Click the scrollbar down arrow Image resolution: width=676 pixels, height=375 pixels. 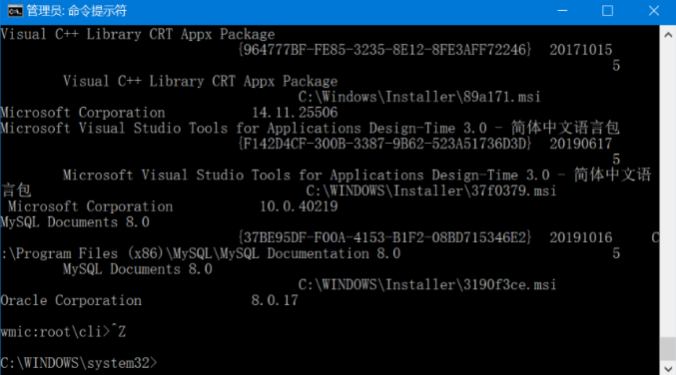tap(668, 369)
